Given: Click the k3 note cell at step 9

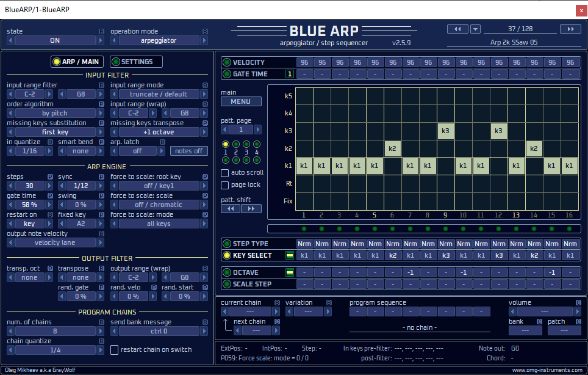Looking at the screenshot, I should 445,131.
